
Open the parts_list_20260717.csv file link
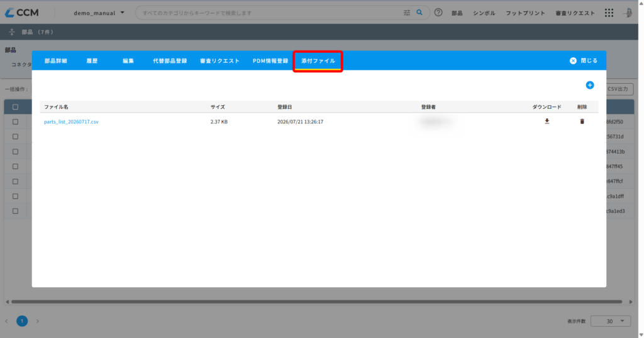tap(71, 121)
